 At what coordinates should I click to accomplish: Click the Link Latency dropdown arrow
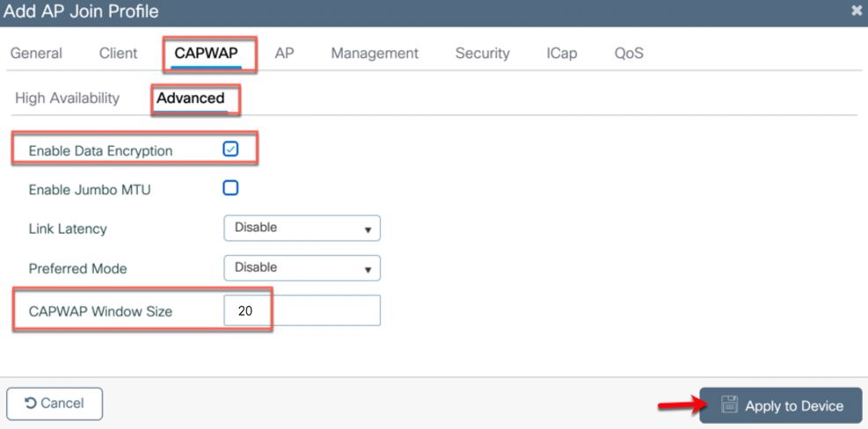(x=368, y=230)
